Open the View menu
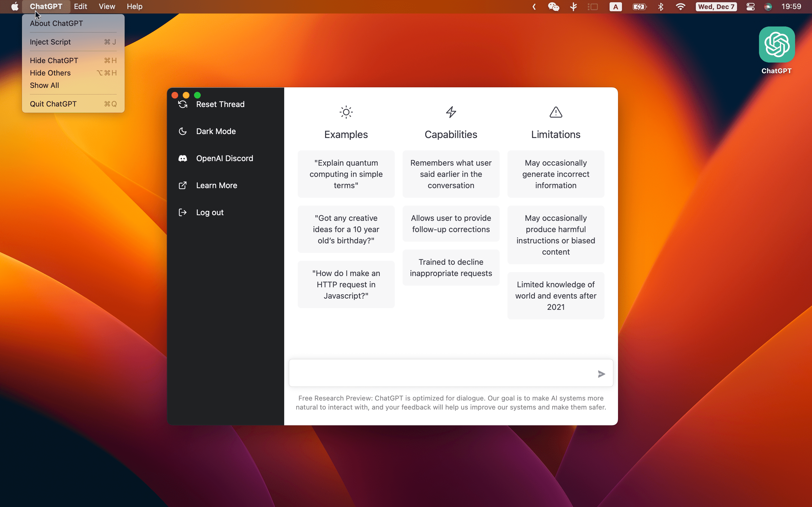 coord(107,7)
